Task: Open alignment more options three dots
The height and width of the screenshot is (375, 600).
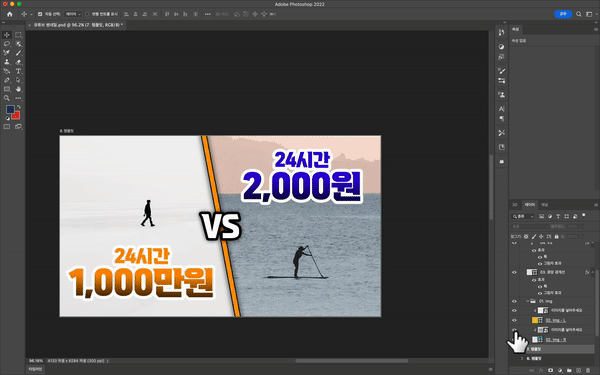Action: 207,14
